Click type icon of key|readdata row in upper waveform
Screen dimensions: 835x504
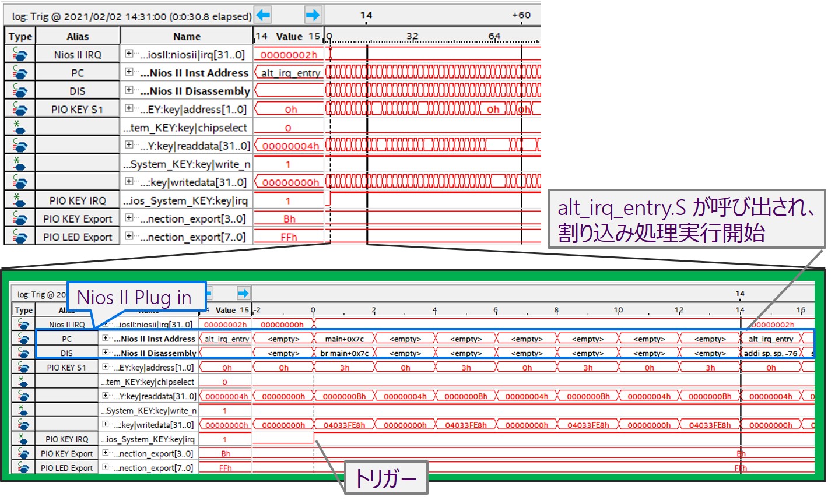(19, 146)
